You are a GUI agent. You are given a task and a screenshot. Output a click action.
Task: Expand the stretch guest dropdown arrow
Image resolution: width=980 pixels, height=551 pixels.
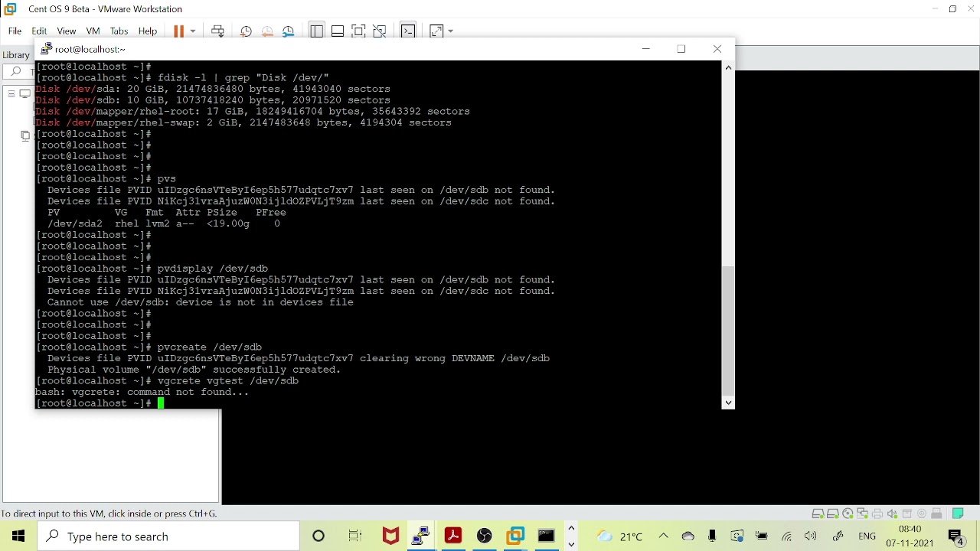(x=451, y=31)
